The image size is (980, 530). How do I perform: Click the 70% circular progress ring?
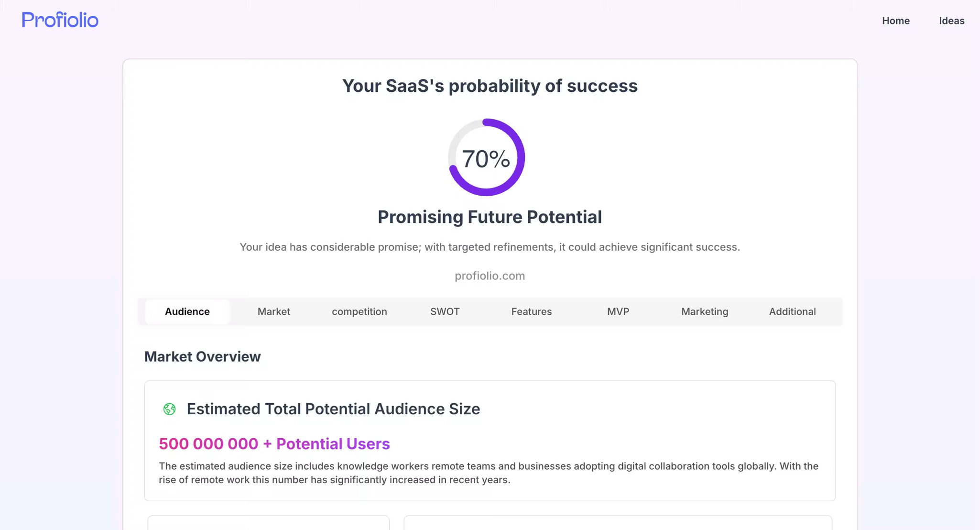pyautogui.click(x=486, y=157)
